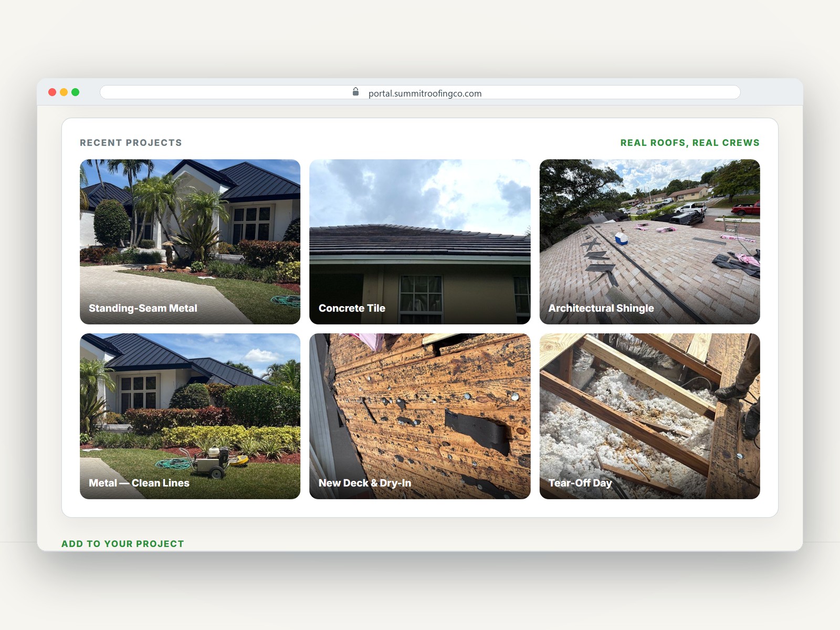The height and width of the screenshot is (630, 840).
Task: Open the Metal — Clean Lines project photo
Action: [190, 416]
